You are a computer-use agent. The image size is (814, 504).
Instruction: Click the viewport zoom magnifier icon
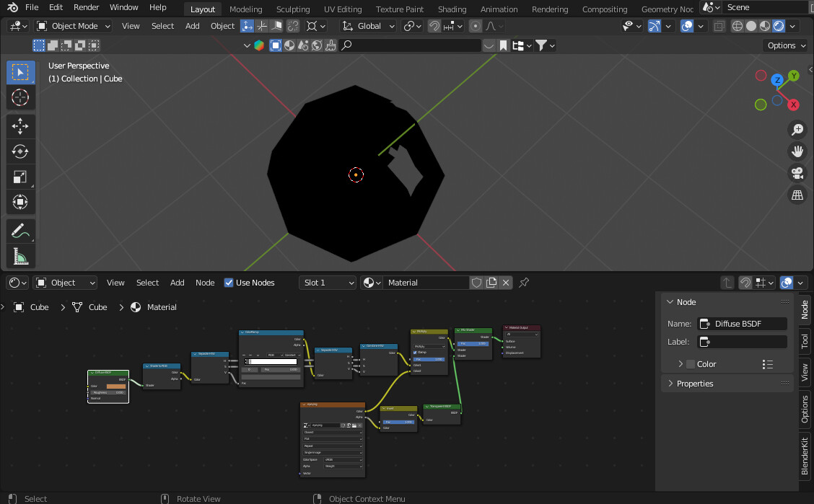point(797,130)
